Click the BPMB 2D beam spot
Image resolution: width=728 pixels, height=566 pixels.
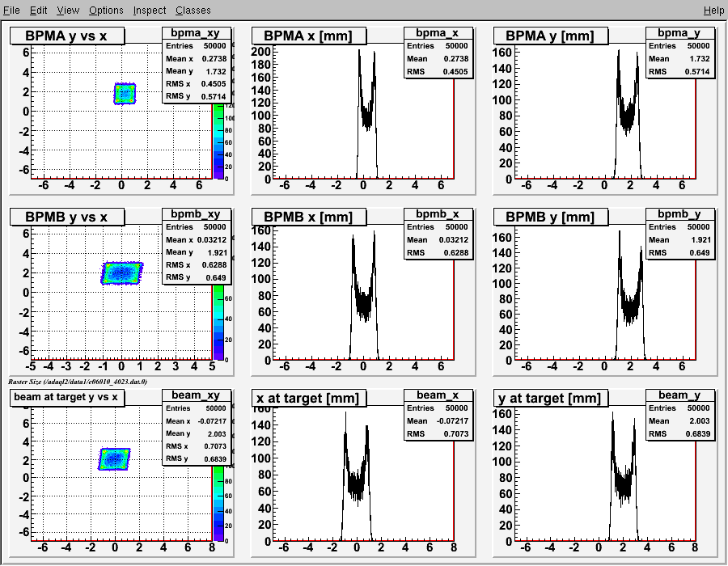[x=122, y=273]
